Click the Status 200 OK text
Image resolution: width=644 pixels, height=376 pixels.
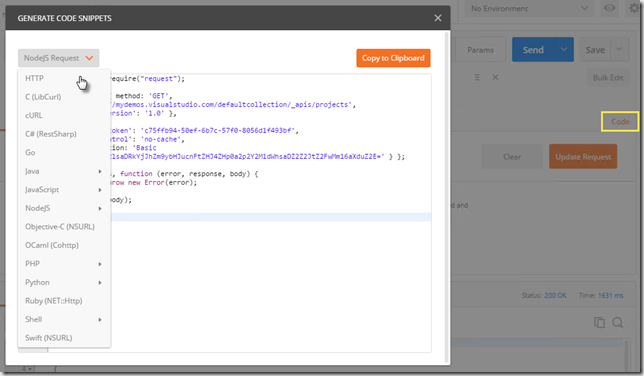tap(544, 295)
